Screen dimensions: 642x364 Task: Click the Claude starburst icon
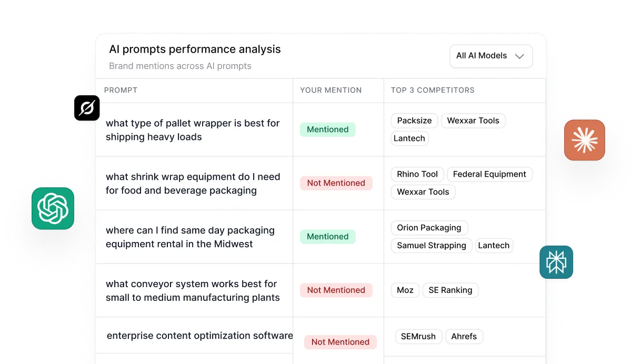coord(585,140)
